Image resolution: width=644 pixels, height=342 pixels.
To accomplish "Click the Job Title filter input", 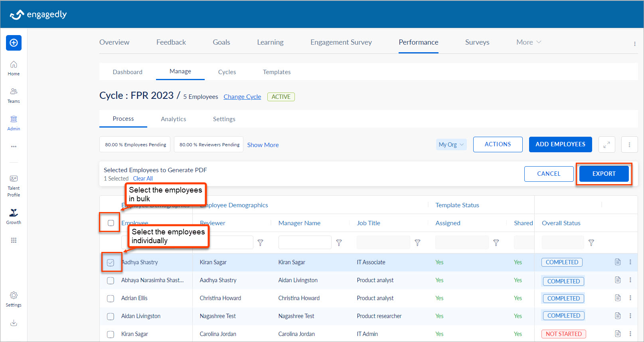I will tap(383, 242).
